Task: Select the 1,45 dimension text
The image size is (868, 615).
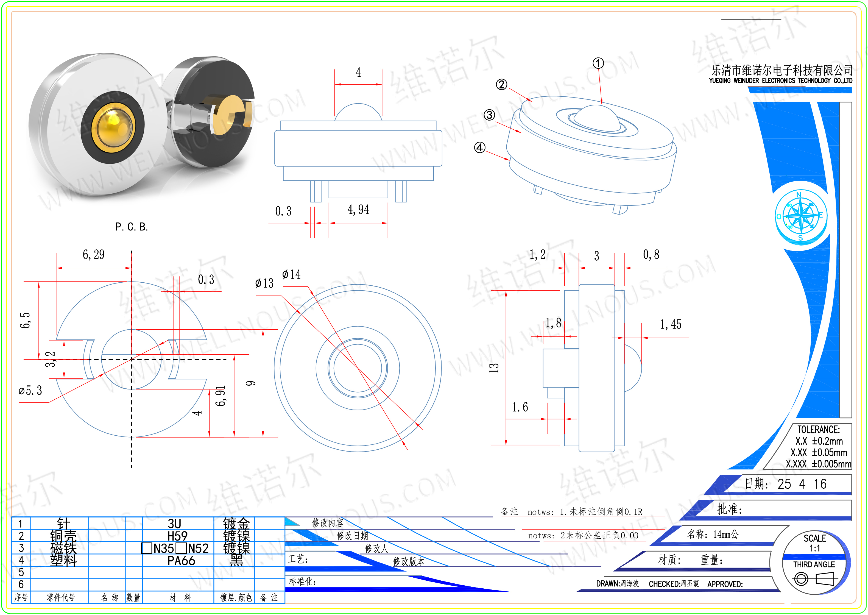Action: pyautogui.click(x=670, y=324)
